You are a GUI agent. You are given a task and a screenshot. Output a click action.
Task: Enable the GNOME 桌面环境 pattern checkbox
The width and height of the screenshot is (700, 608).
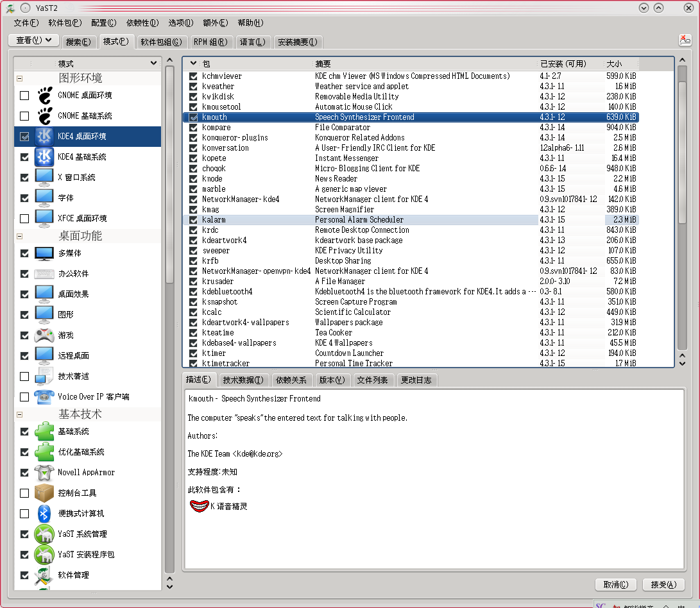[x=24, y=96]
